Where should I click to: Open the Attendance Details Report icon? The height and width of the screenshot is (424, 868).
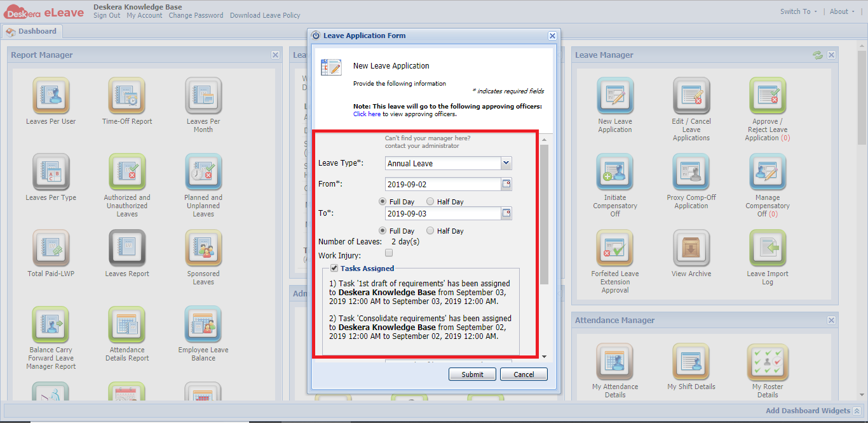126,324
